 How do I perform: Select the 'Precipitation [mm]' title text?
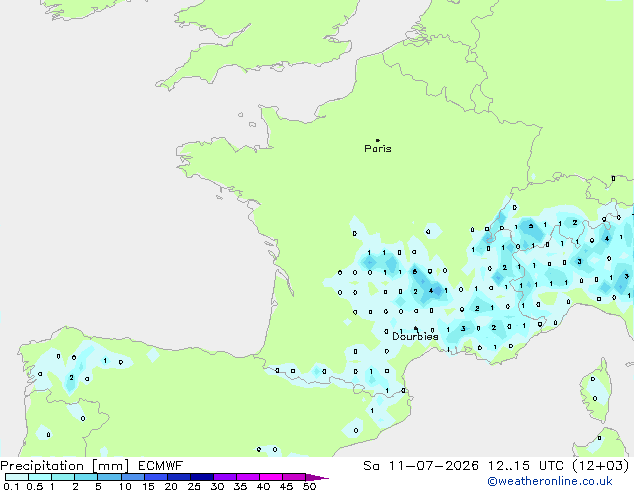pos(65,466)
